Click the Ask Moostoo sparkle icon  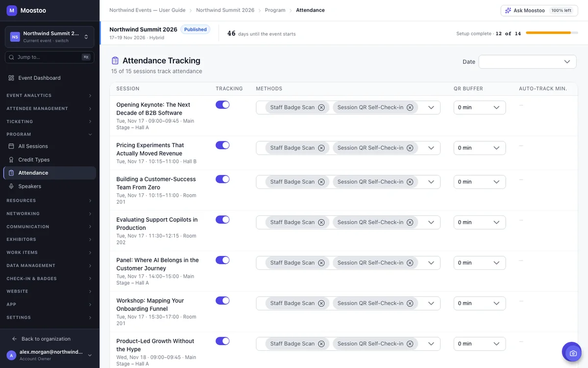(508, 10)
